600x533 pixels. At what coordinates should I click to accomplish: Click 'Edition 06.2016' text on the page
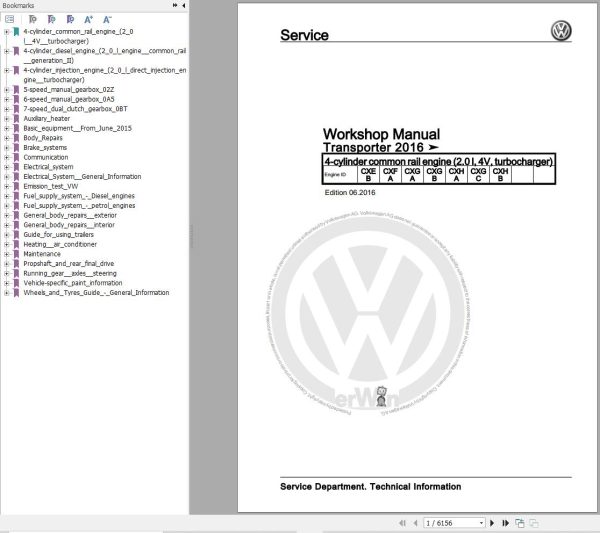click(x=350, y=192)
